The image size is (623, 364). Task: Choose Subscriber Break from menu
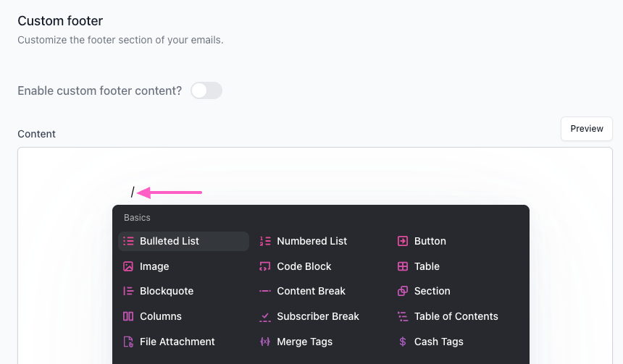coord(317,316)
